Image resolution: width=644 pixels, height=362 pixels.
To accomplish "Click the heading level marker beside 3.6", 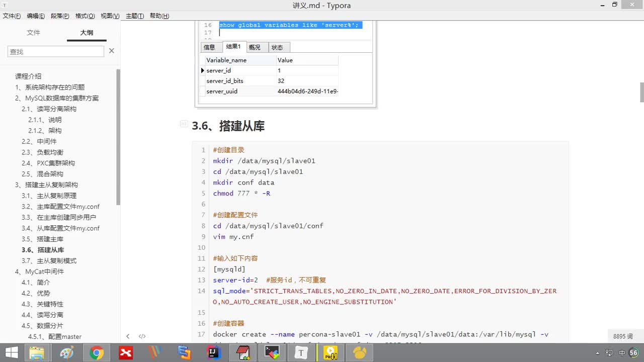I will tap(184, 124).
